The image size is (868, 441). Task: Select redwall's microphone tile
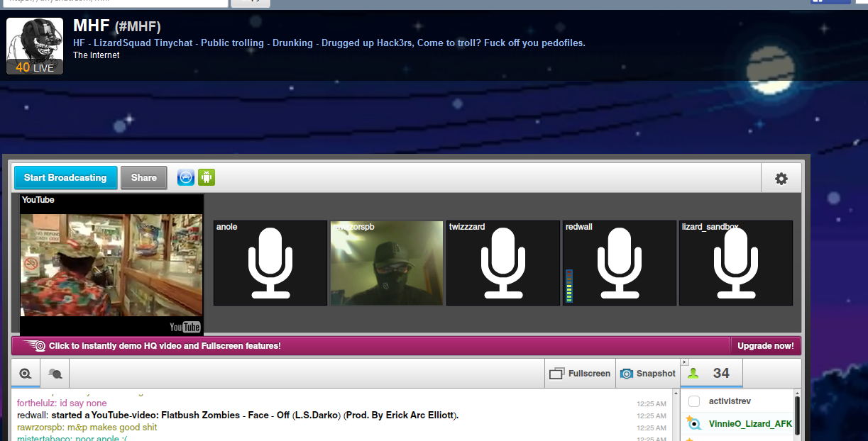point(620,263)
